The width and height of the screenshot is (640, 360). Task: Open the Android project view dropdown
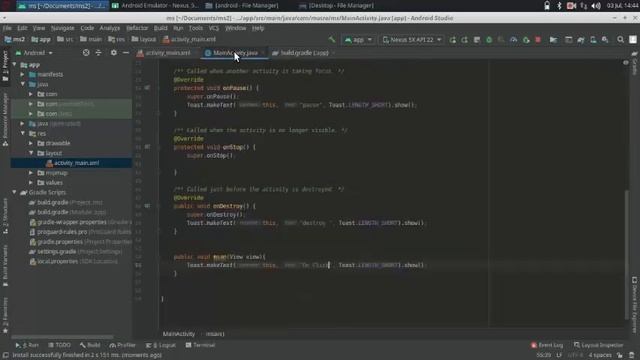click(34, 53)
